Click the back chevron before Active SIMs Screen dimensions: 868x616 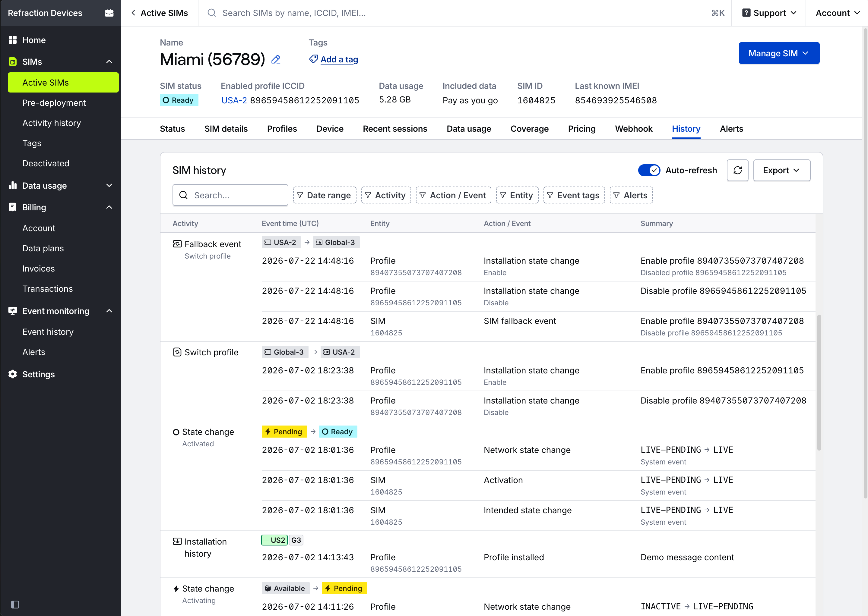133,13
